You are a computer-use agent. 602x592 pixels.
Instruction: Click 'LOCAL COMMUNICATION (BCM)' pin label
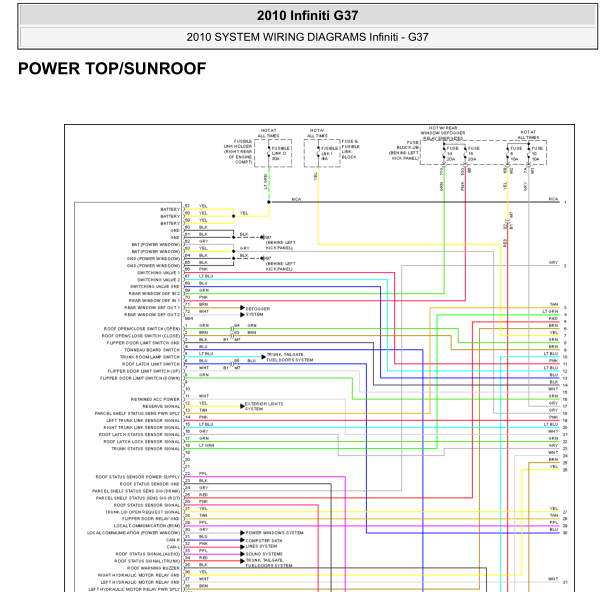(147, 525)
